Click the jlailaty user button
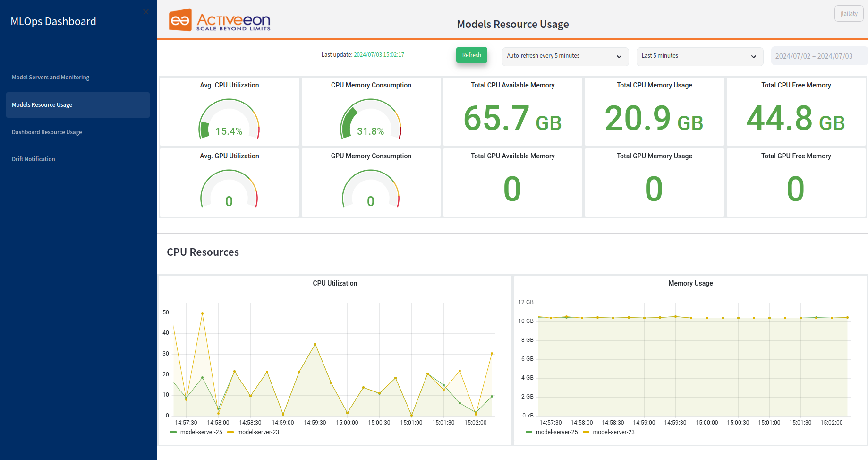The image size is (868, 460). click(x=849, y=14)
